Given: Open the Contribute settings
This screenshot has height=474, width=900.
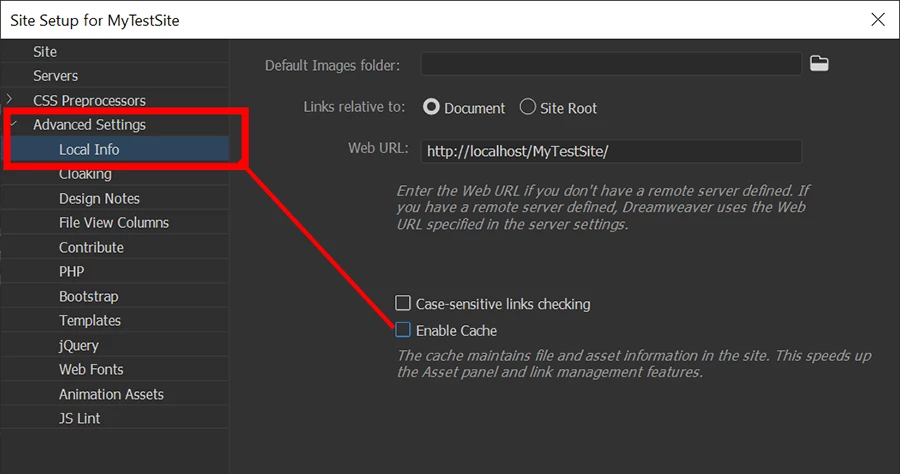Looking at the screenshot, I should [91, 247].
